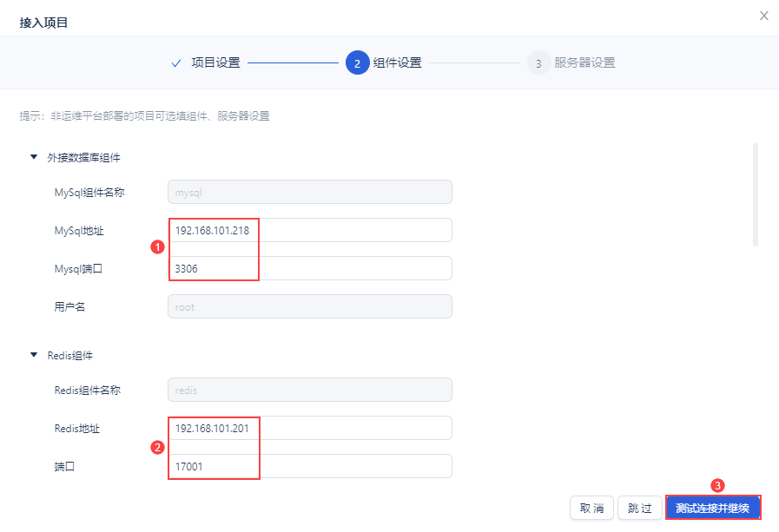Focus the MySql地址 input field

(x=309, y=230)
